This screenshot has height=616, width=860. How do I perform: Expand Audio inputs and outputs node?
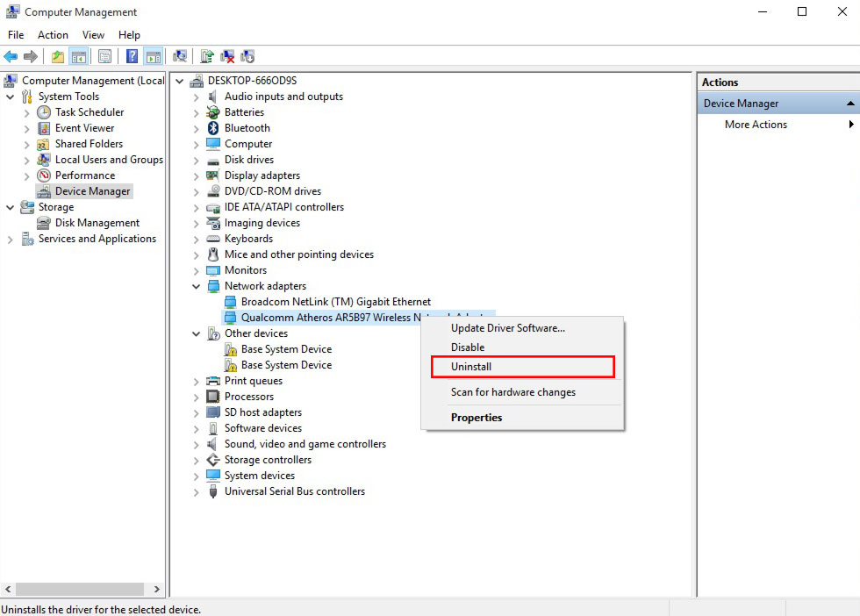coord(197,97)
